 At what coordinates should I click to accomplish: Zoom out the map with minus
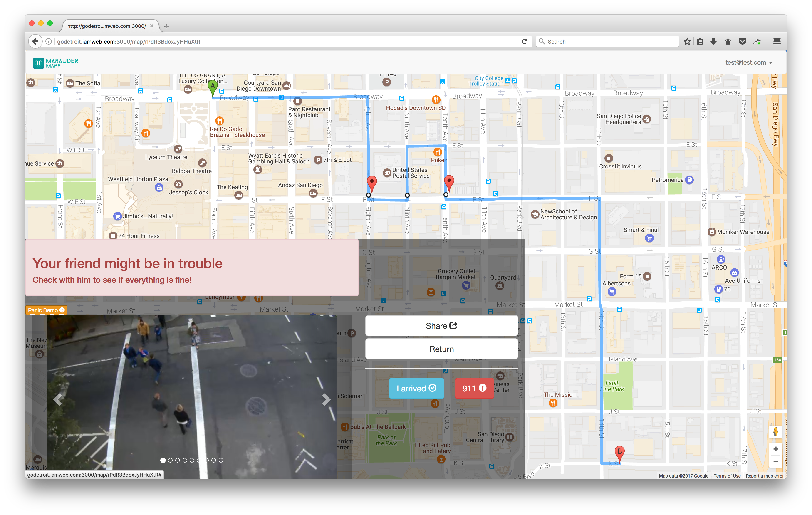point(776,462)
